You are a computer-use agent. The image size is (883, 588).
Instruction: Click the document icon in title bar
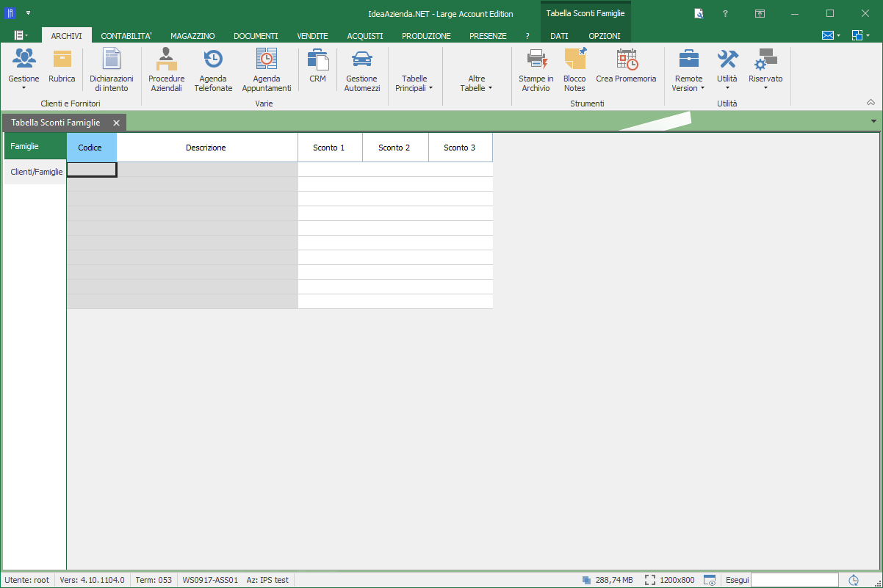(x=699, y=13)
